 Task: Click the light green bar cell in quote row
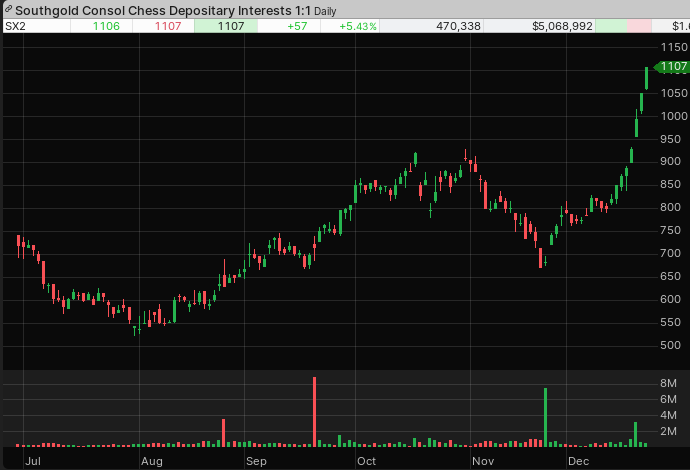click(x=611, y=26)
